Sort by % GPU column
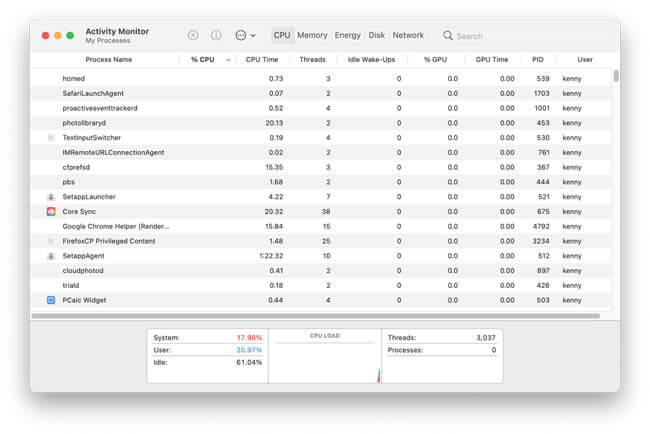This screenshot has height=434, width=650. click(x=435, y=60)
